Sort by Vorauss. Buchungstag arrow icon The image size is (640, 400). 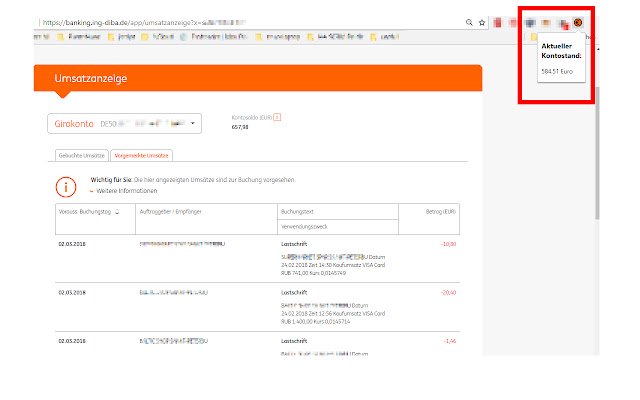click(x=117, y=211)
